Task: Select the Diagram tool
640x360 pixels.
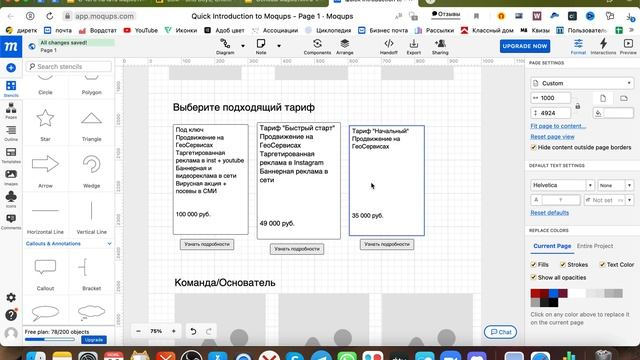Action: click(225, 47)
